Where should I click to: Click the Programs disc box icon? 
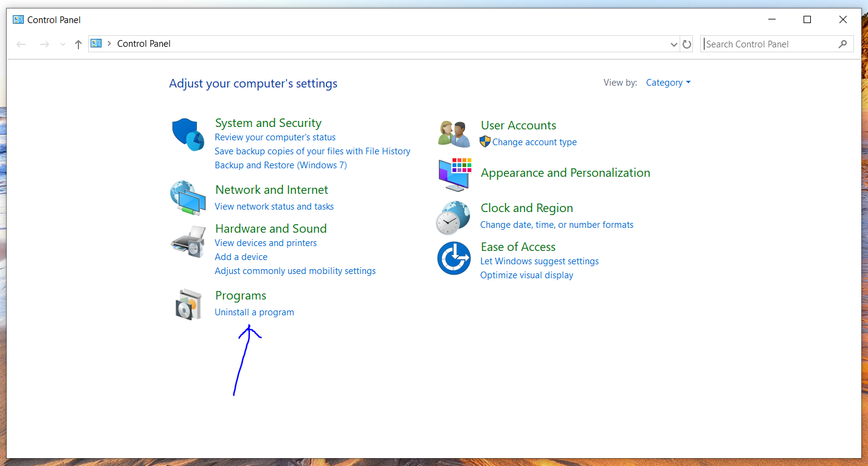pos(188,304)
